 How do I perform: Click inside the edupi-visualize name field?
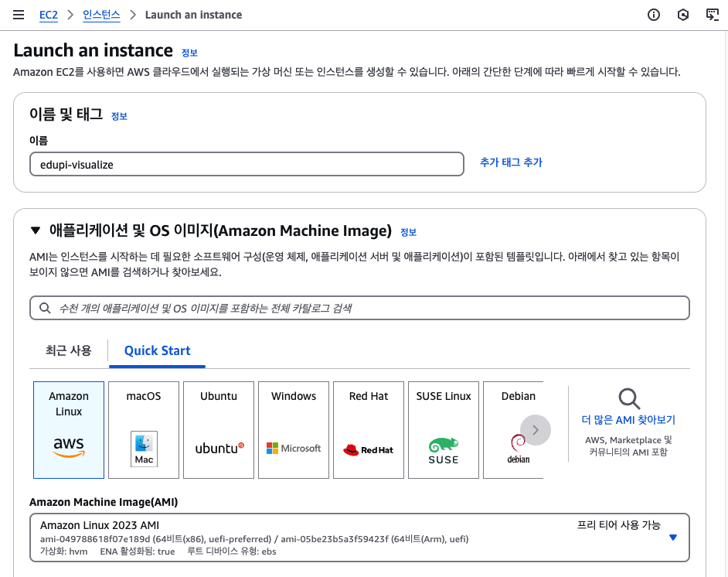click(247, 164)
